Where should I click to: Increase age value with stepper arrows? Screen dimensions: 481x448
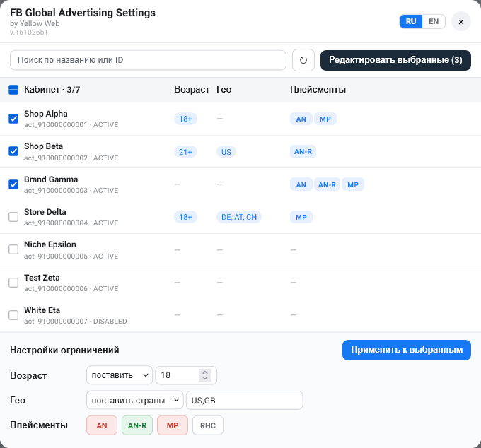(x=205, y=372)
